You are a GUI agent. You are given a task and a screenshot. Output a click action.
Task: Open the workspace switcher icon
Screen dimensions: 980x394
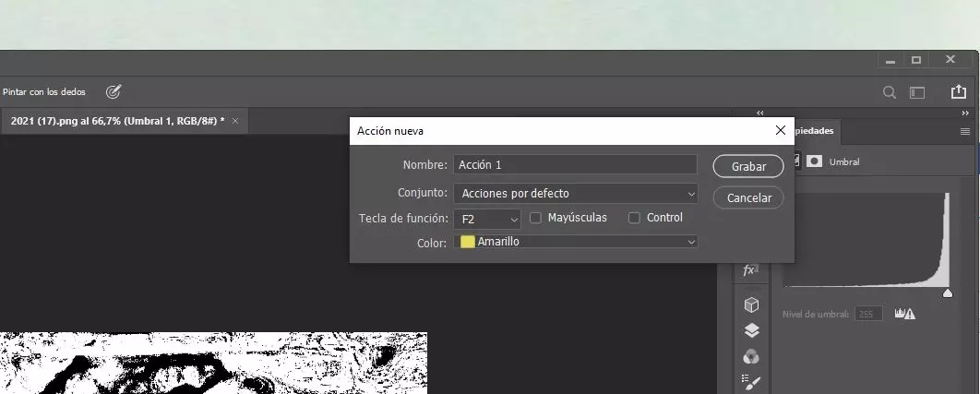point(917,92)
